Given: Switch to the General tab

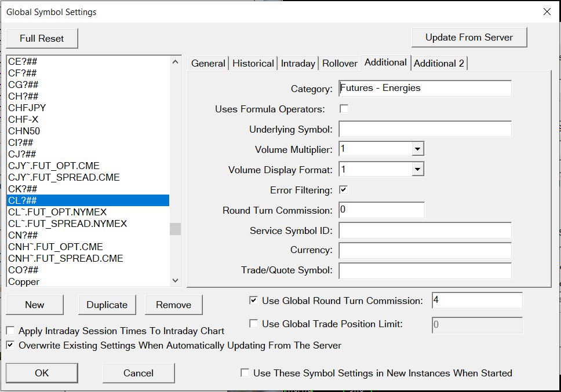Looking at the screenshot, I should (208, 64).
